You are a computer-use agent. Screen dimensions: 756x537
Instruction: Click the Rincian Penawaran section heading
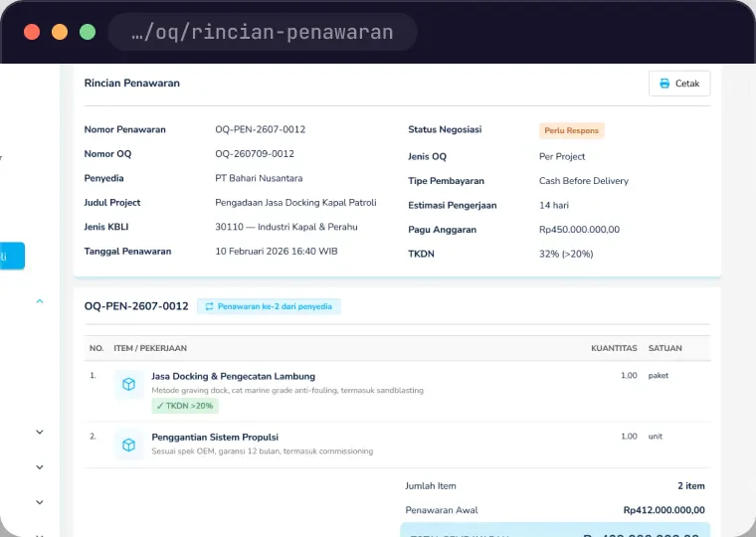[132, 83]
